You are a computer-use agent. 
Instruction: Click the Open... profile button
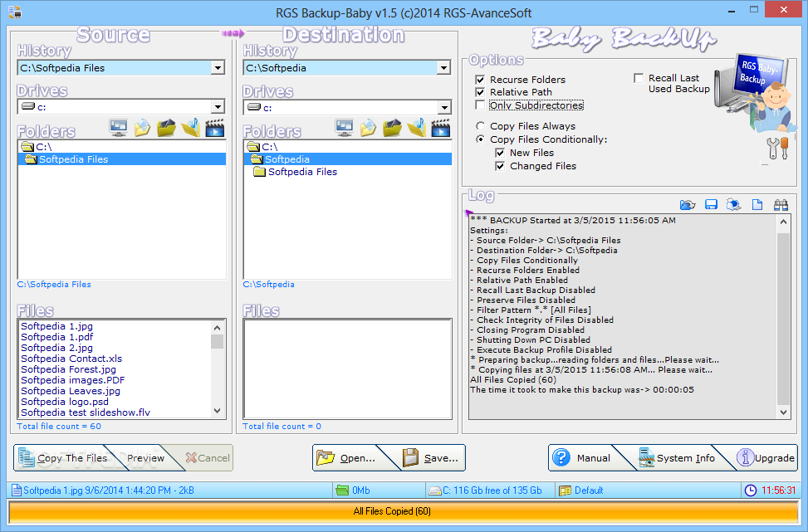pyautogui.click(x=350, y=458)
